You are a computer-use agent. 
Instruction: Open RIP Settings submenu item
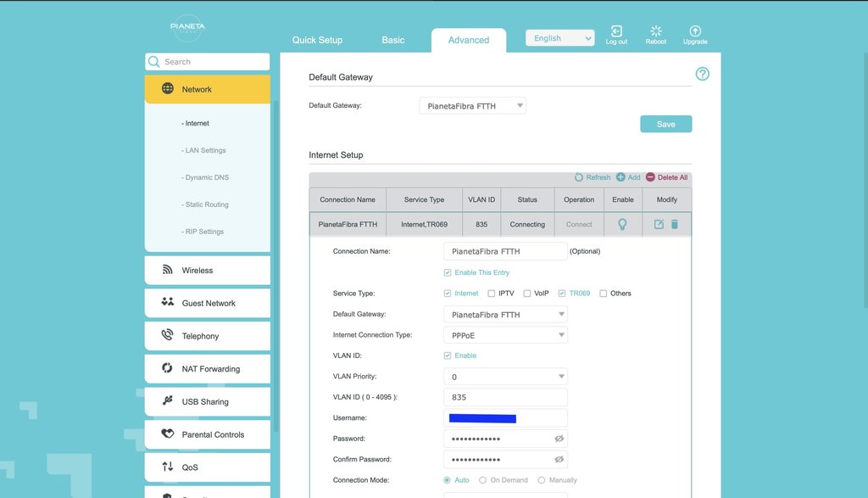[203, 232]
